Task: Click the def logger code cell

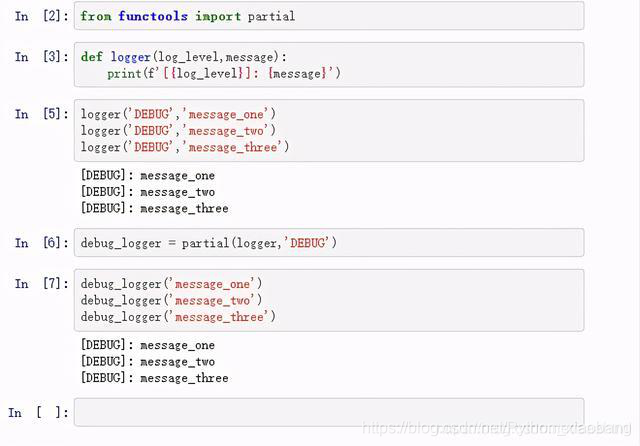Action: click(329, 64)
